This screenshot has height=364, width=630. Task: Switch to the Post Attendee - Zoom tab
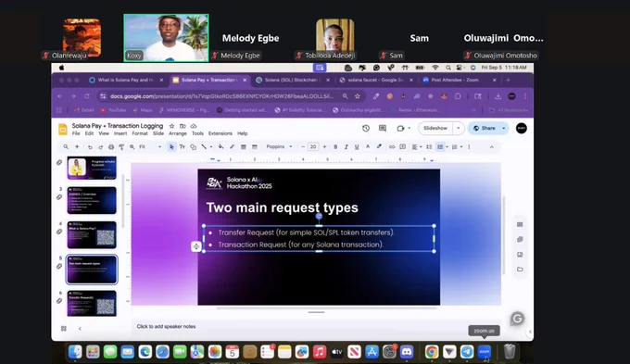point(460,80)
